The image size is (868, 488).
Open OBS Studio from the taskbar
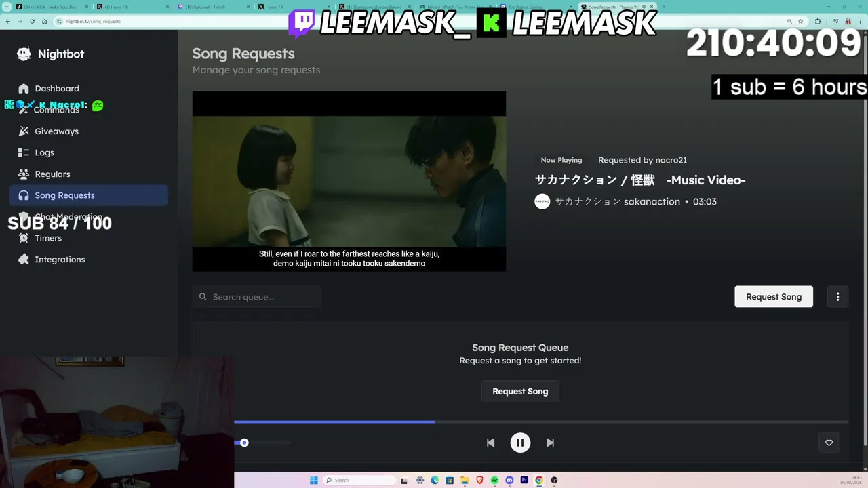[554, 480]
